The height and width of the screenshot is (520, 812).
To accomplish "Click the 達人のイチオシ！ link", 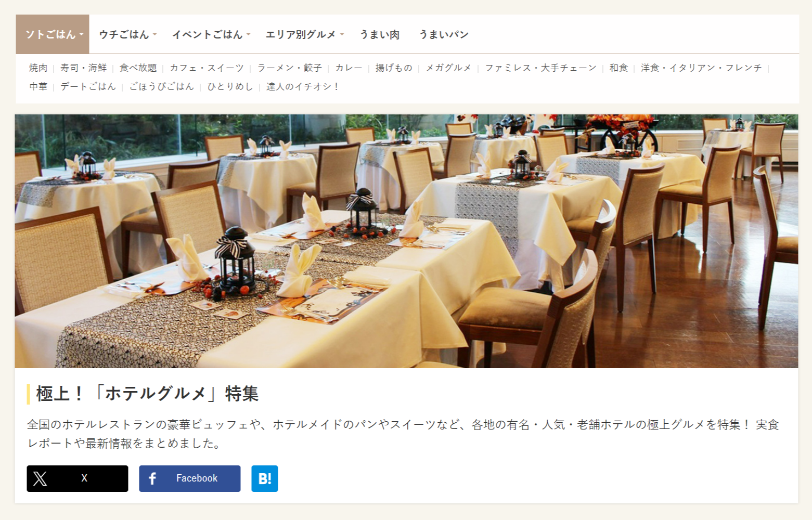I will 302,86.
